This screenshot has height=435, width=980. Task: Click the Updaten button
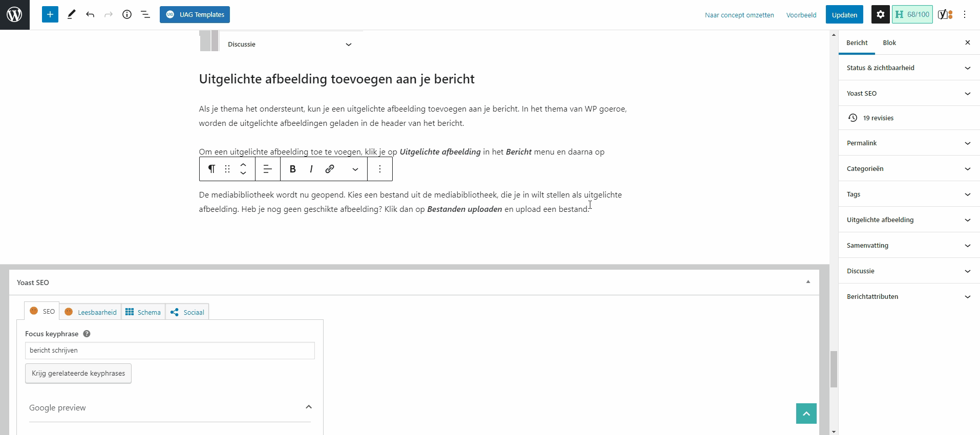844,15
